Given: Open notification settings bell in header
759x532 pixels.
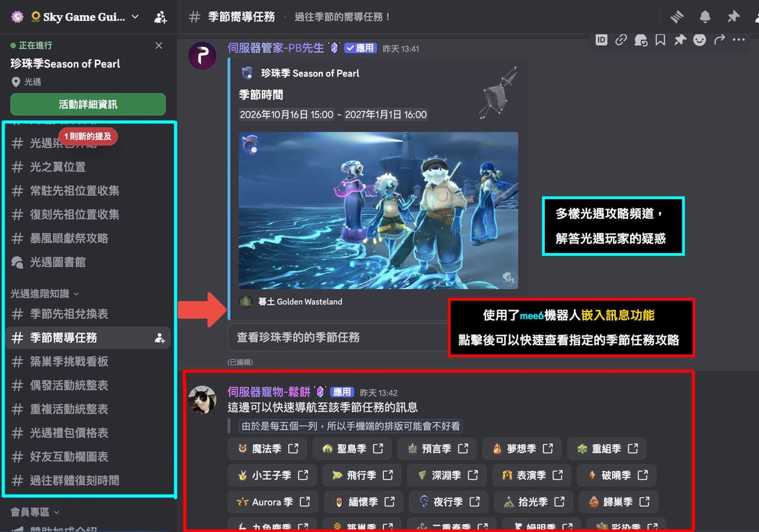Looking at the screenshot, I should click(x=705, y=17).
